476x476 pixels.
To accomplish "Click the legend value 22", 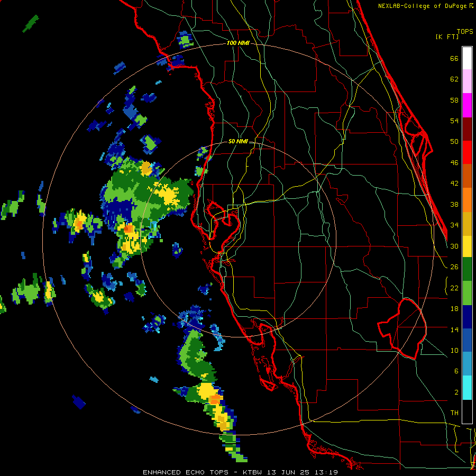I will coord(454,288).
